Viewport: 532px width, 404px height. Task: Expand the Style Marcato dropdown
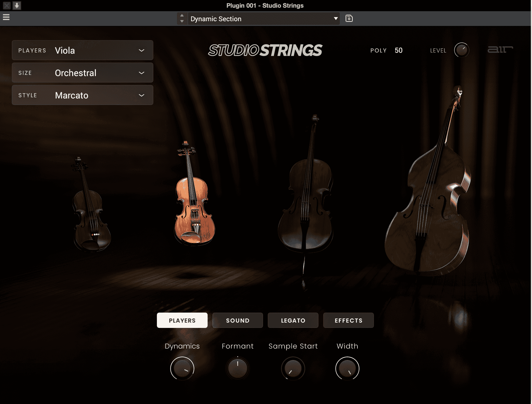pyautogui.click(x=83, y=95)
